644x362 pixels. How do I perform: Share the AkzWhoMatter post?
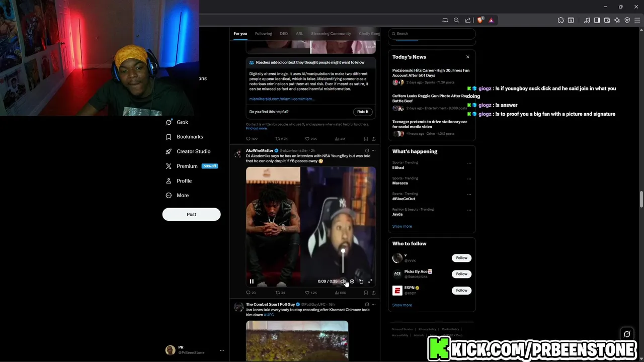(373, 293)
